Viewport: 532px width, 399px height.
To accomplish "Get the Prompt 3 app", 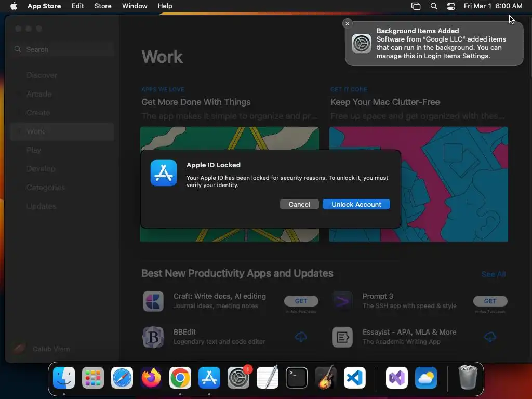I will 490,301.
